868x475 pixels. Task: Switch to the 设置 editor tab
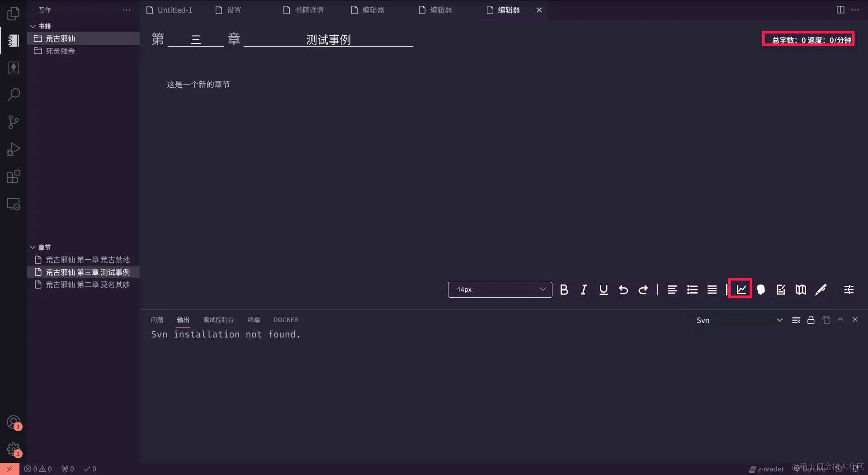point(234,9)
